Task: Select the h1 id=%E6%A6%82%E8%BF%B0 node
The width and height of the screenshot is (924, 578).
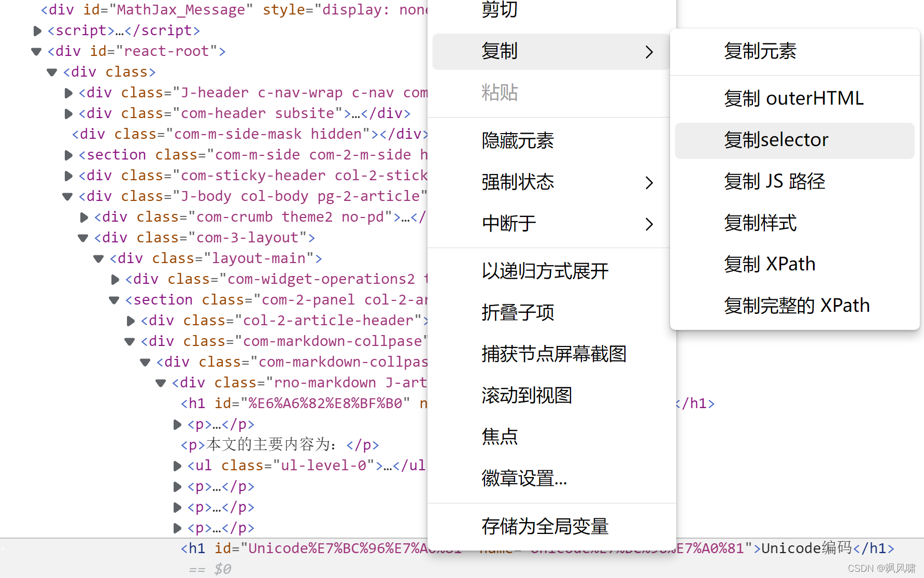Action: (x=304, y=403)
